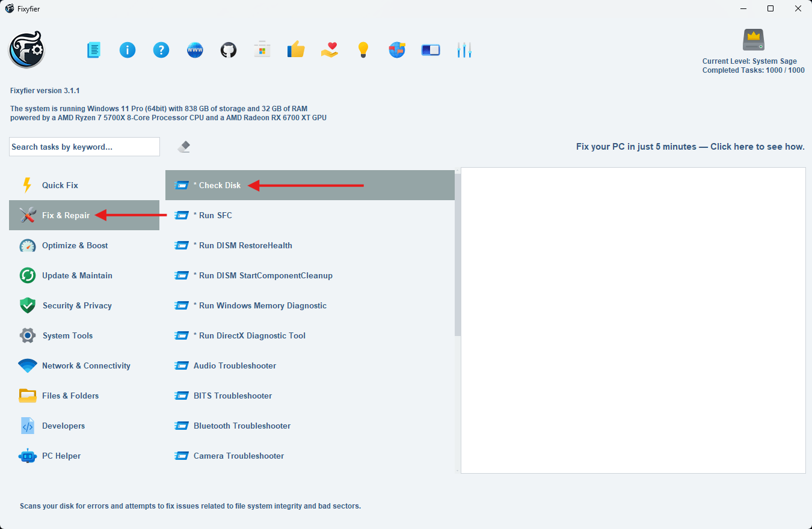Click the Current Level: System Sage text

click(749, 61)
